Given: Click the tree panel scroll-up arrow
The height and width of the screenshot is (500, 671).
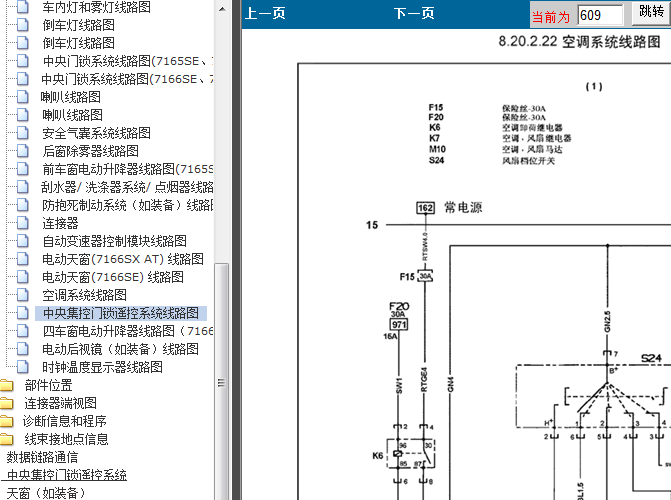Looking at the screenshot, I should (222, 9).
